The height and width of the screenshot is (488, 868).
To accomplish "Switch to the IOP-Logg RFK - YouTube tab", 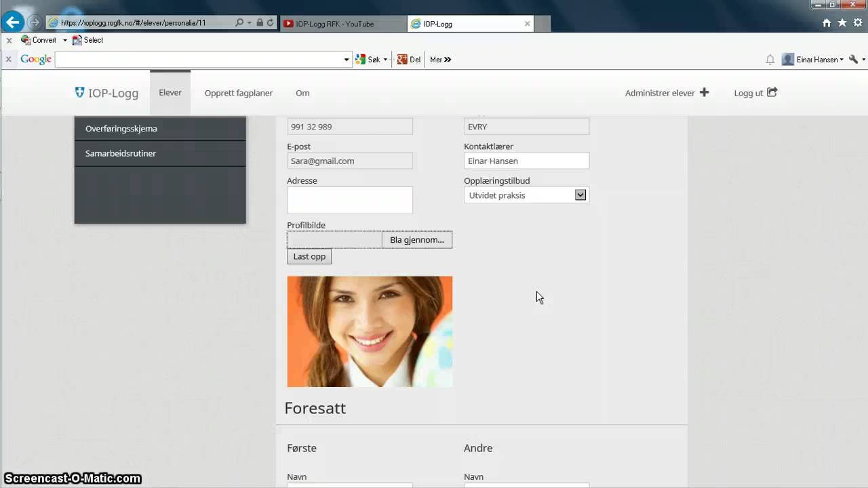I will [342, 24].
